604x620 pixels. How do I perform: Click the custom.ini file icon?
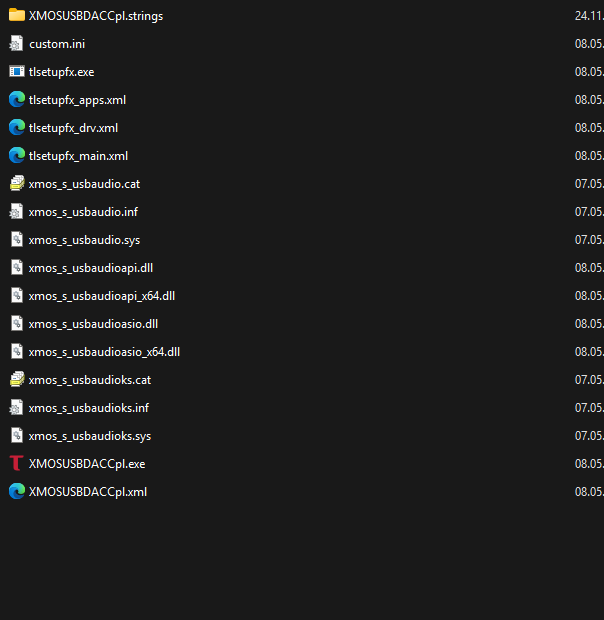[x=17, y=43]
